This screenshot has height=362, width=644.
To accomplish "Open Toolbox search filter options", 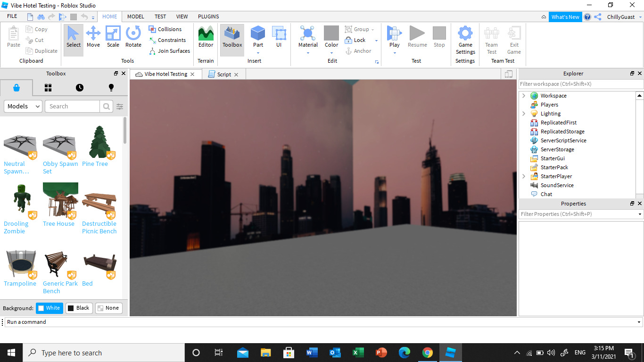I will click(x=120, y=106).
